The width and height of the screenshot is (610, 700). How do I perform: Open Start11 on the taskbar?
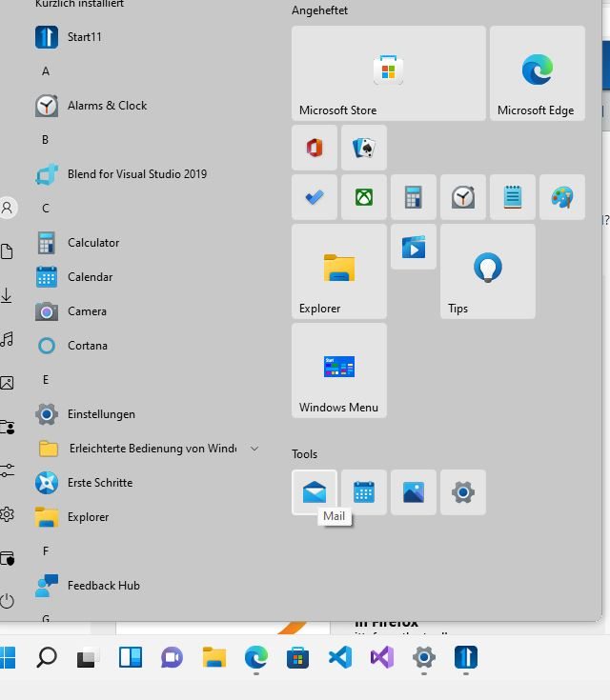[466, 657]
